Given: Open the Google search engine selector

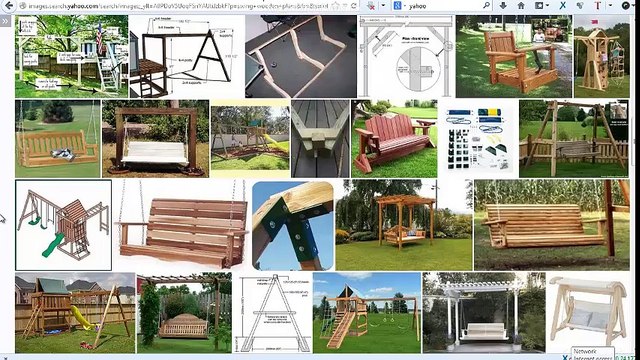Looking at the screenshot, I should [x=399, y=6].
